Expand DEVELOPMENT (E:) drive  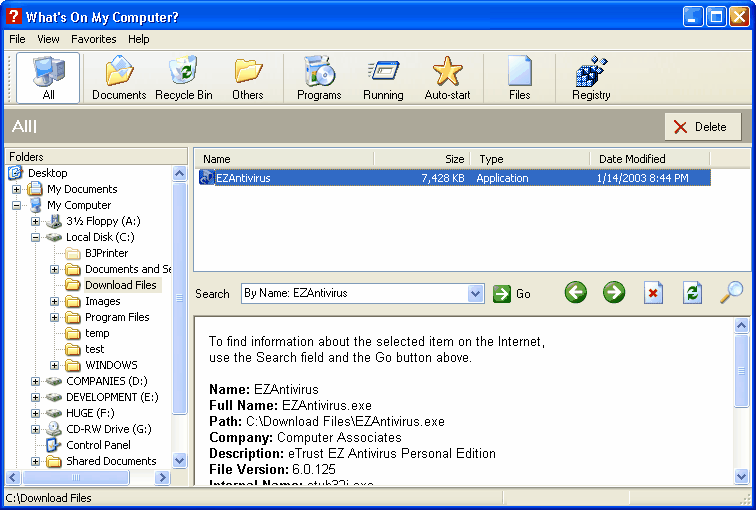(35, 397)
